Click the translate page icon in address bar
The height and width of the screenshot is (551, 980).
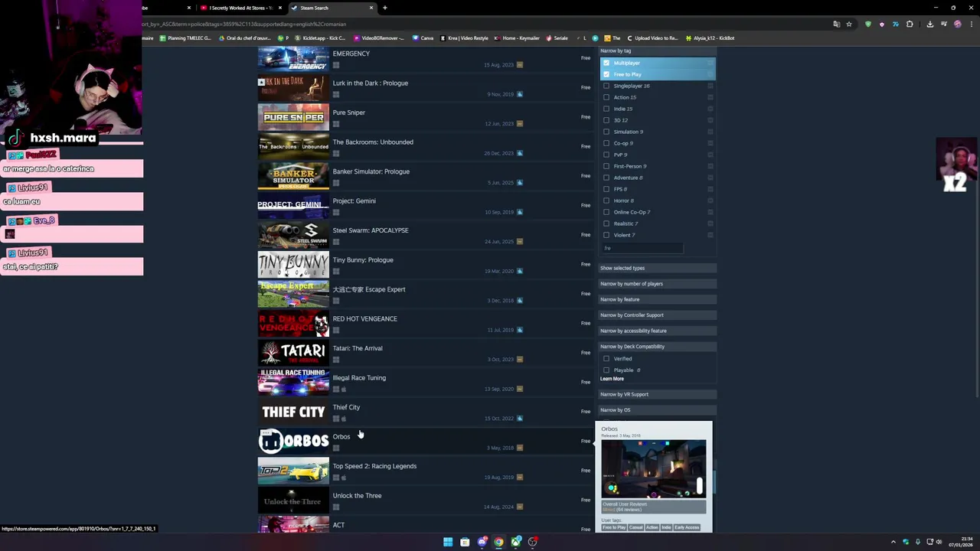(x=836, y=24)
